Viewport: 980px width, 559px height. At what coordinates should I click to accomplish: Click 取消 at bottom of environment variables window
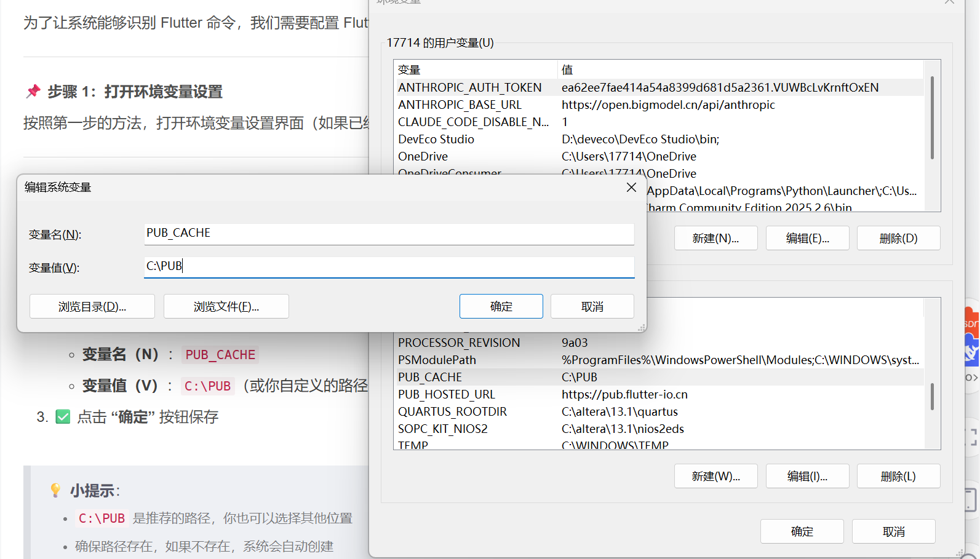tap(894, 531)
